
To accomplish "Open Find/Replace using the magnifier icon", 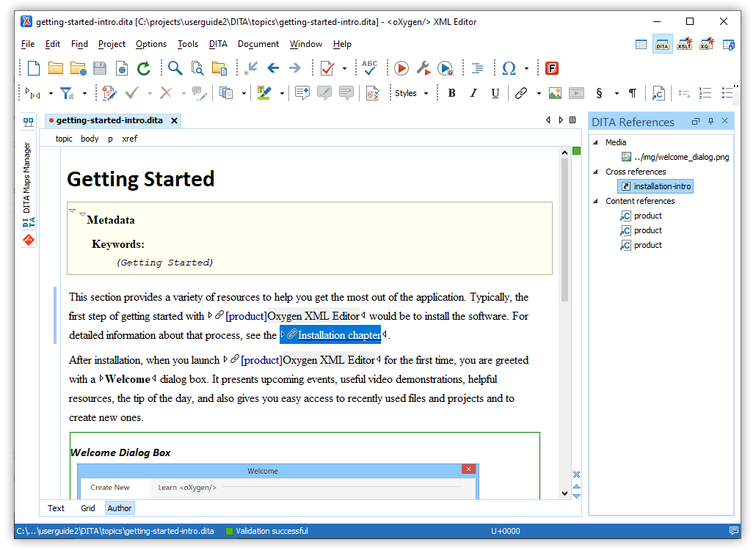I will pyautogui.click(x=175, y=68).
